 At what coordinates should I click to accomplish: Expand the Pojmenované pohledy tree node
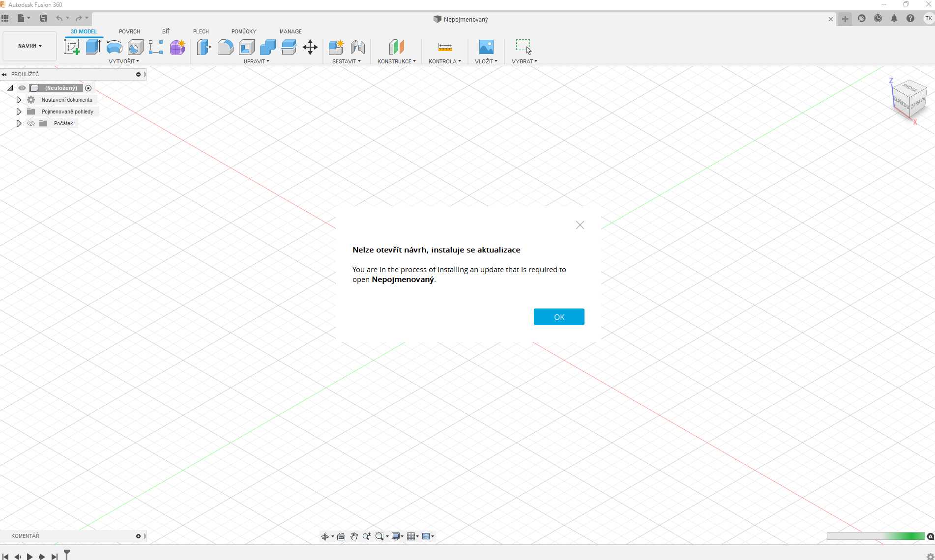(x=19, y=112)
